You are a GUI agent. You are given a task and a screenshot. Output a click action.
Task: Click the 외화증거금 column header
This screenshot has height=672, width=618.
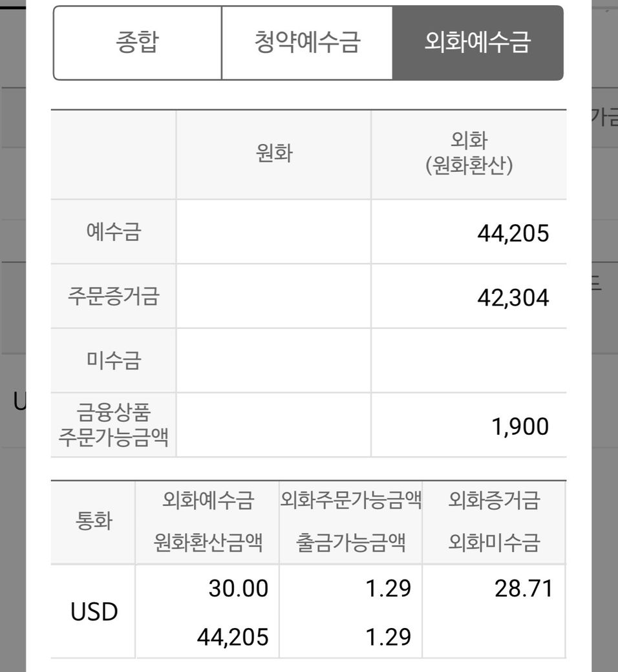494,501
